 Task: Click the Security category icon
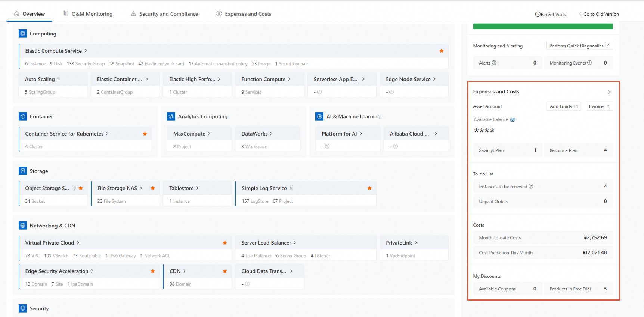pyautogui.click(x=23, y=308)
